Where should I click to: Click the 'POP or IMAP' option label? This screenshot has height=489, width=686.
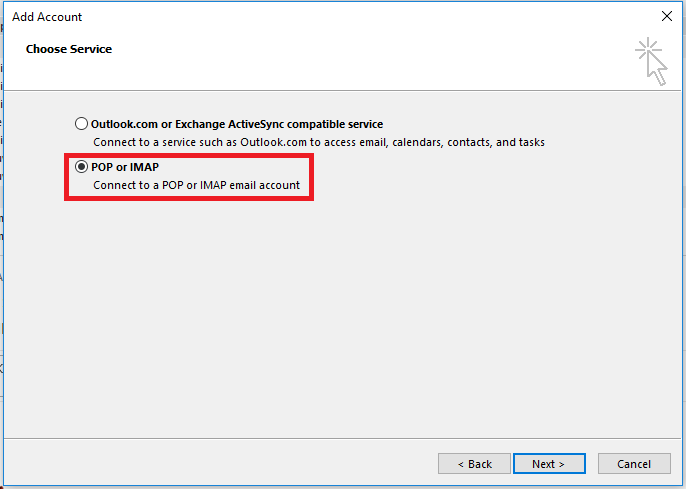[x=125, y=167]
